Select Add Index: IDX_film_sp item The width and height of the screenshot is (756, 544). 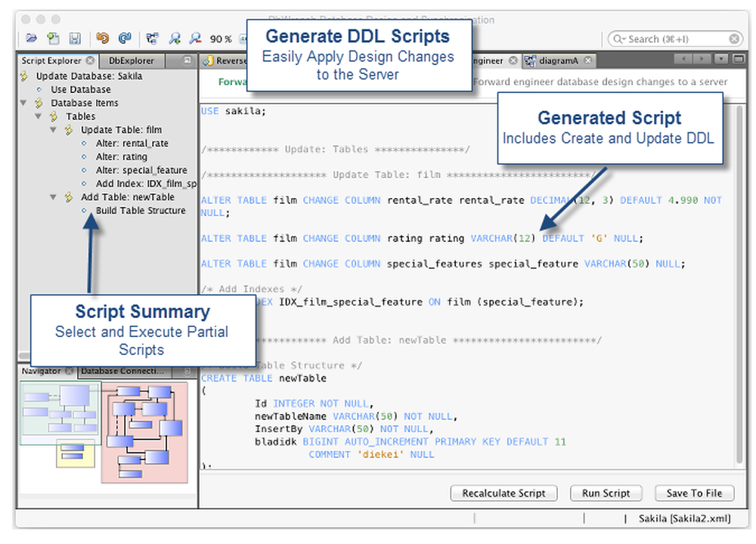coord(146,184)
